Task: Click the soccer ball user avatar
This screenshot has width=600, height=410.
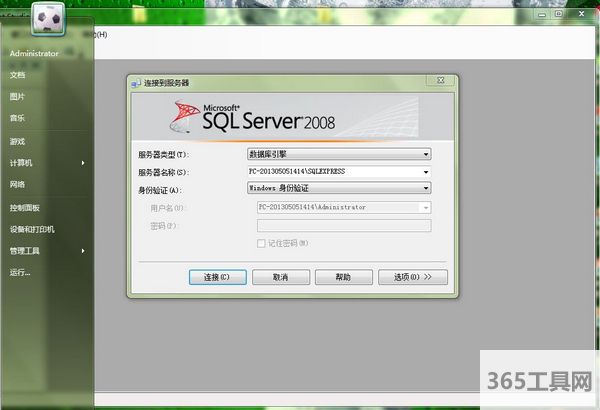Action: coord(48,19)
